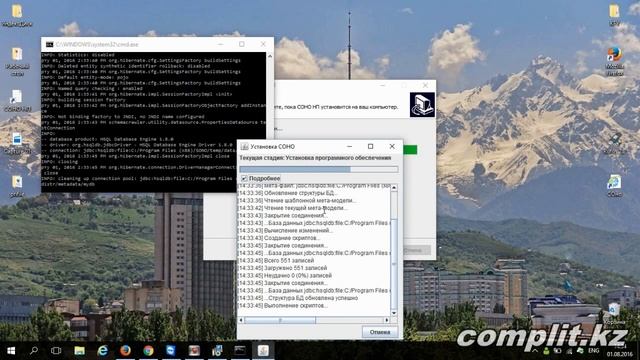Image resolution: width=640 pixels, height=360 pixels.
Task: Open TeamViewer taskbar icon
Action: pos(171,351)
